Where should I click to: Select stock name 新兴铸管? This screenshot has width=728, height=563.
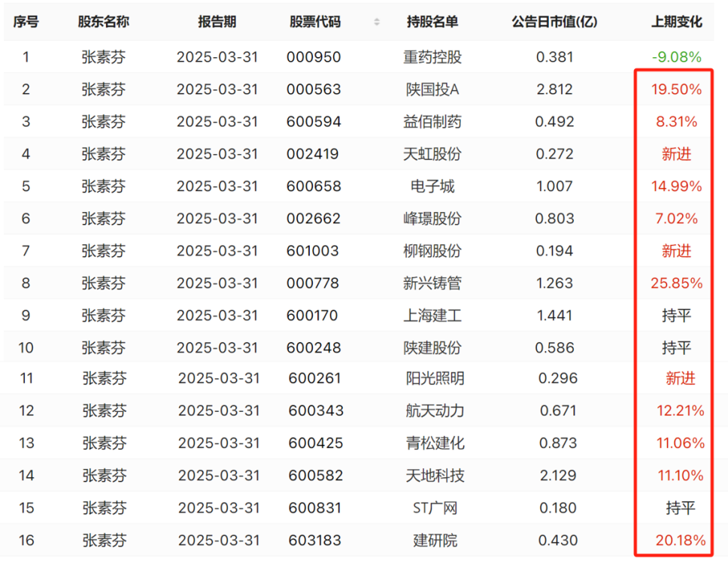pyautogui.click(x=432, y=283)
